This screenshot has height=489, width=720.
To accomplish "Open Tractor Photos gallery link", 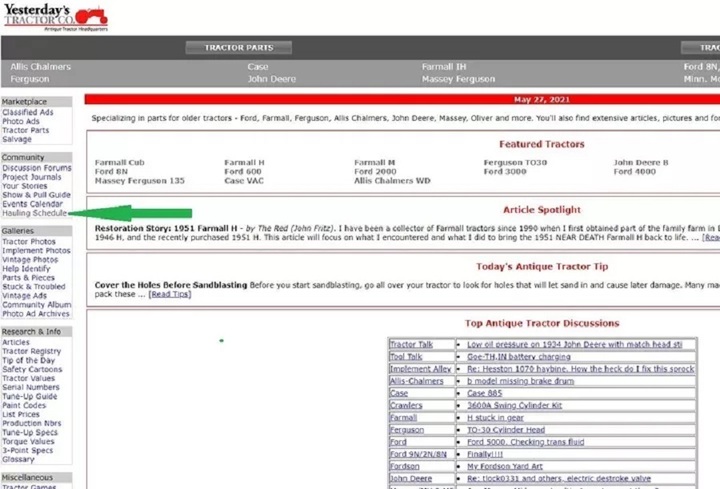I will (x=29, y=242).
